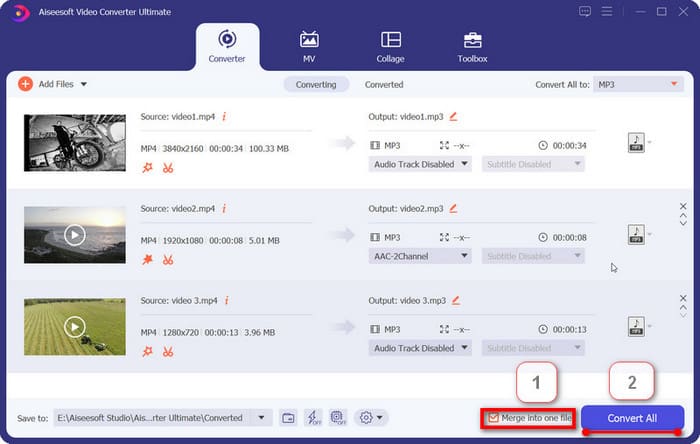The height and width of the screenshot is (444, 700).
Task: Open the audio track dropdown for video1.mp3
Action: pos(420,164)
